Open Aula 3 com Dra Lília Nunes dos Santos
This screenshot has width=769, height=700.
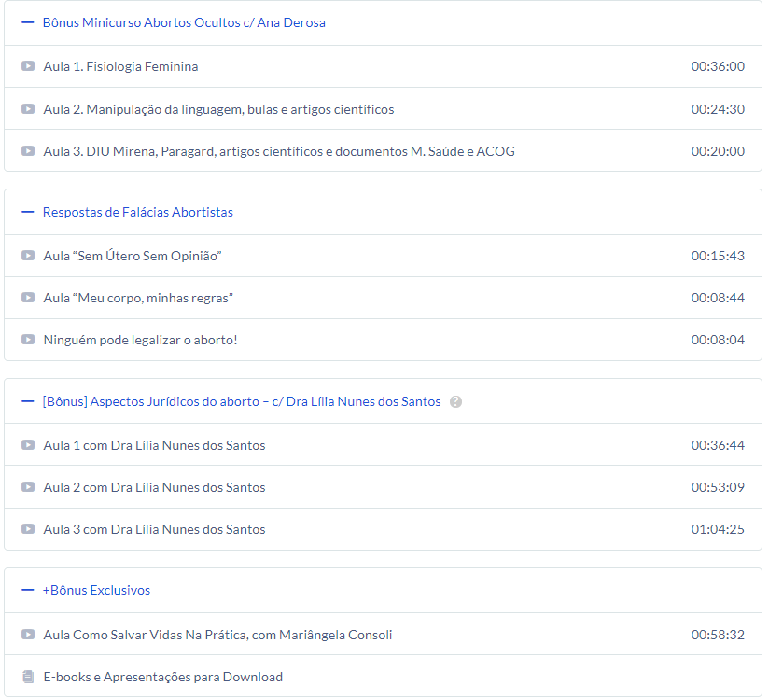[154, 529]
